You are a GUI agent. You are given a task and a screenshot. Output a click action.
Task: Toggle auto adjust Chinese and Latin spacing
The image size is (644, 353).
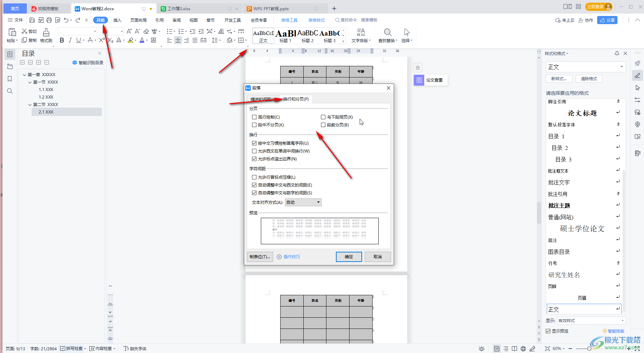click(x=254, y=185)
